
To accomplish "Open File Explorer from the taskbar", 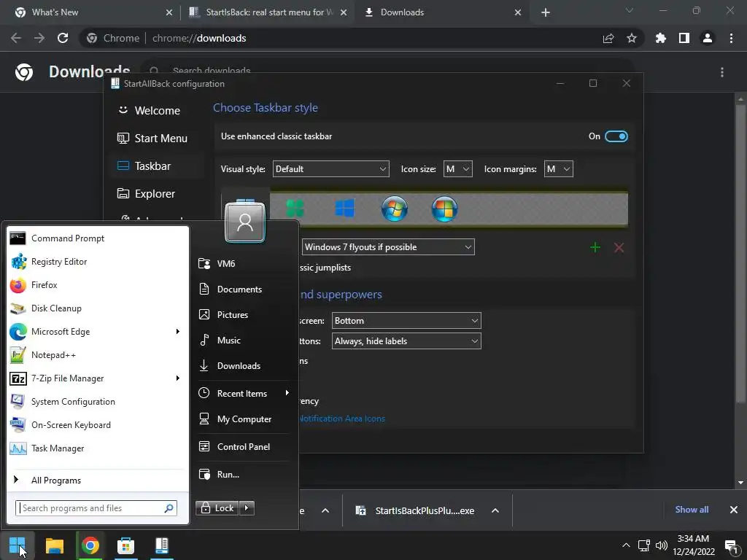I will (54, 545).
